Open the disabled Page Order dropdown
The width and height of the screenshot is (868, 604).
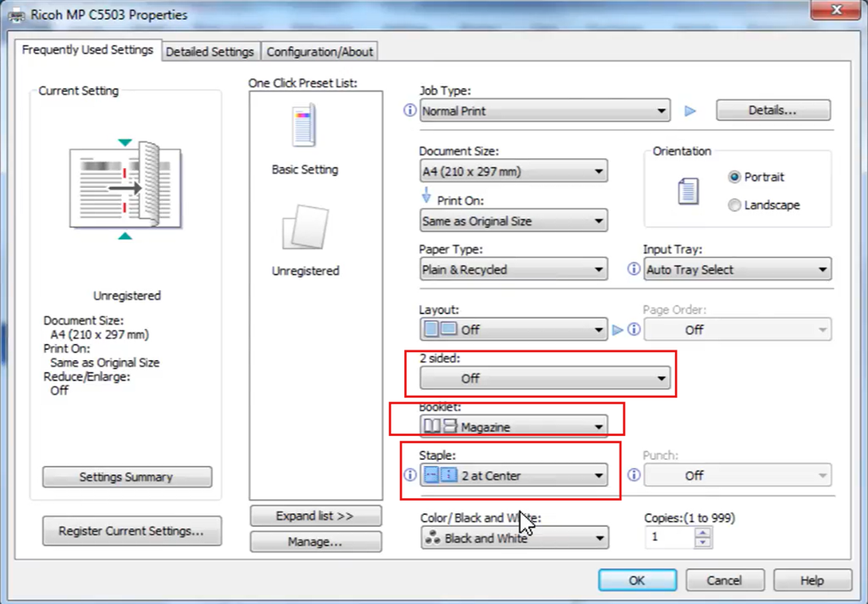coord(737,330)
